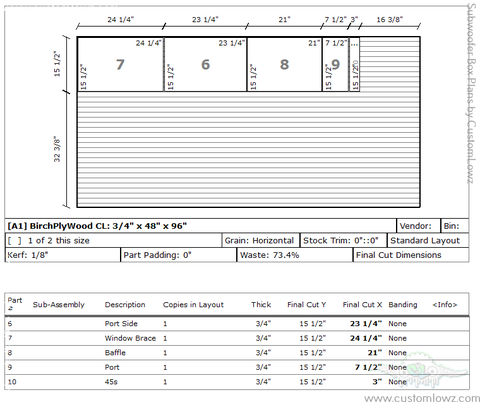The height and width of the screenshot is (402, 480).
Task: Click Final Cut X value 21" in Baffle row
Action: click(375, 353)
